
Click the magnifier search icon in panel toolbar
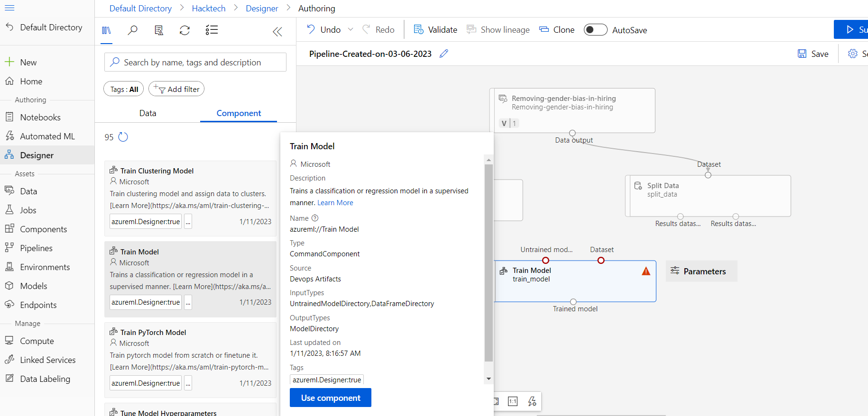click(133, 30)
